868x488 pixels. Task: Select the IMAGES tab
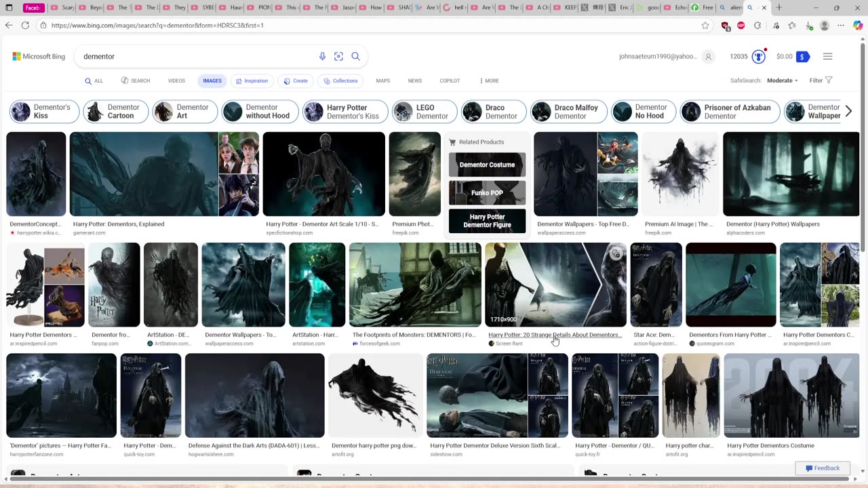[212, 81]
